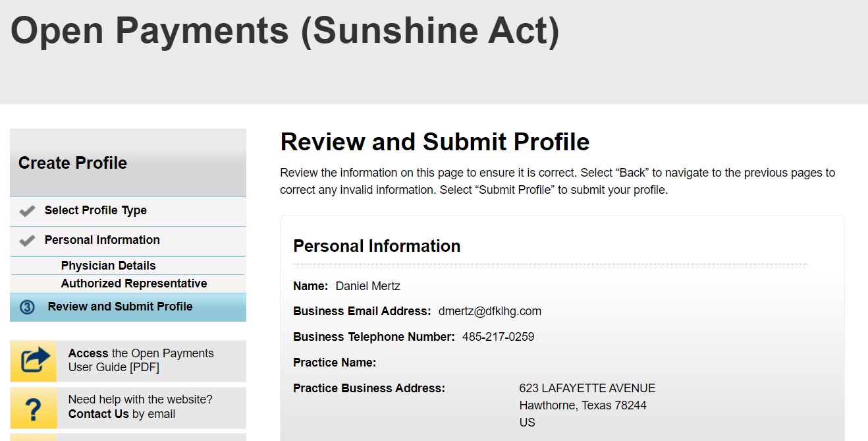Click the 623 Lafayette Avenue address line
The image size is (868, 441).
587,388
